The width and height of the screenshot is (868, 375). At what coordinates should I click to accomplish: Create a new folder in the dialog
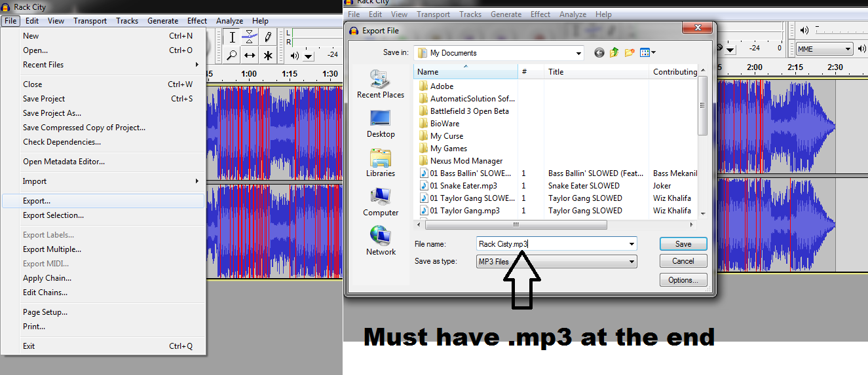(630, 53)
